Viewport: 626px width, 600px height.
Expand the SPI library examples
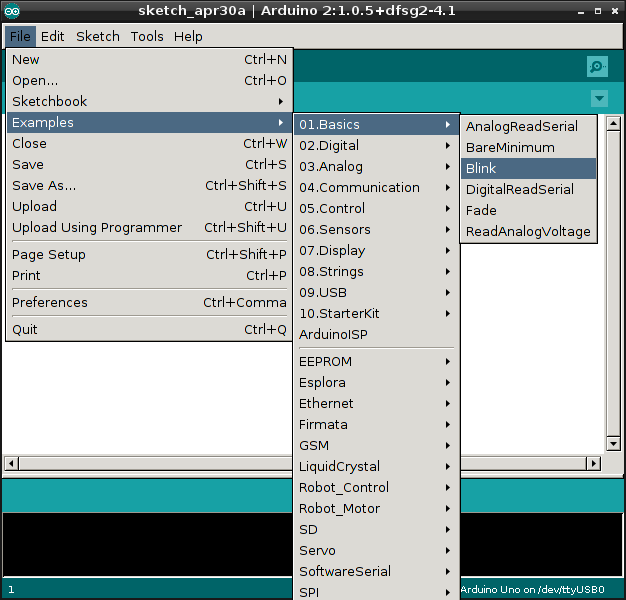click(376, 591)
